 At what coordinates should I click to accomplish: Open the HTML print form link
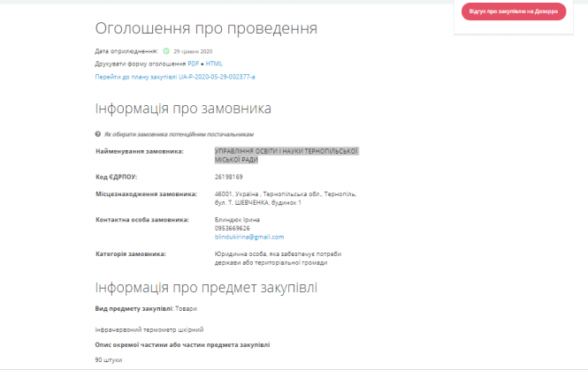coord(214,64)
